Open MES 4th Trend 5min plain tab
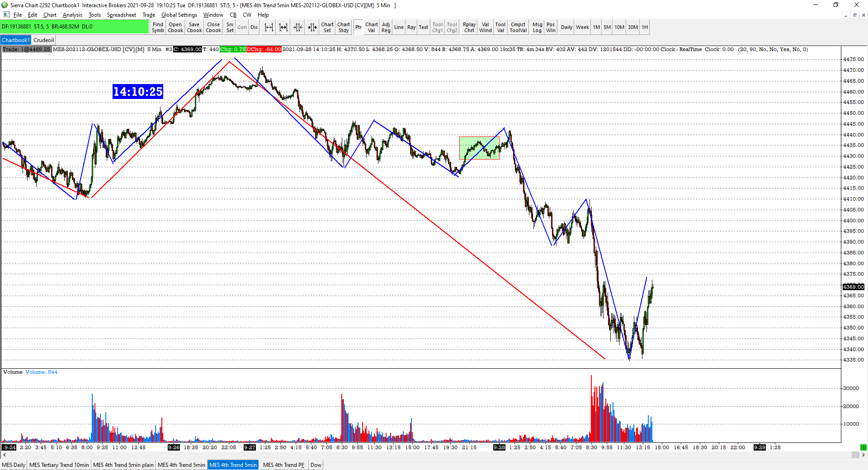This screenshot has width=868, height=470. click(x=123, y=465)
